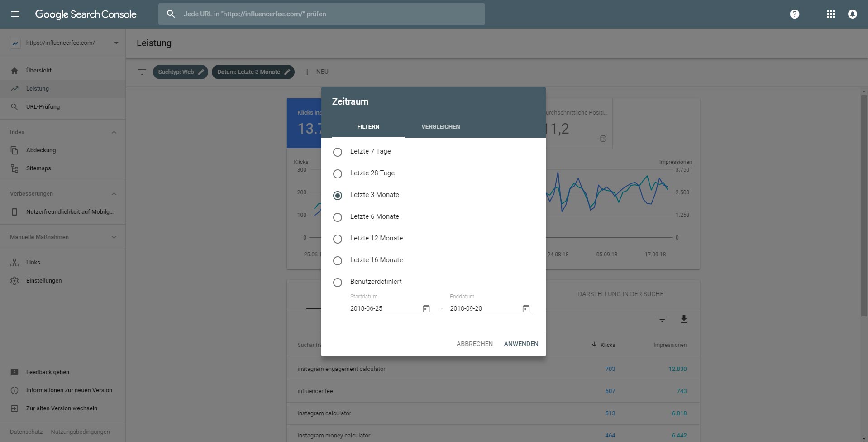Open Sitemaps in the sidebar
This screenshot has height=442, width=868.
(62, 168)
